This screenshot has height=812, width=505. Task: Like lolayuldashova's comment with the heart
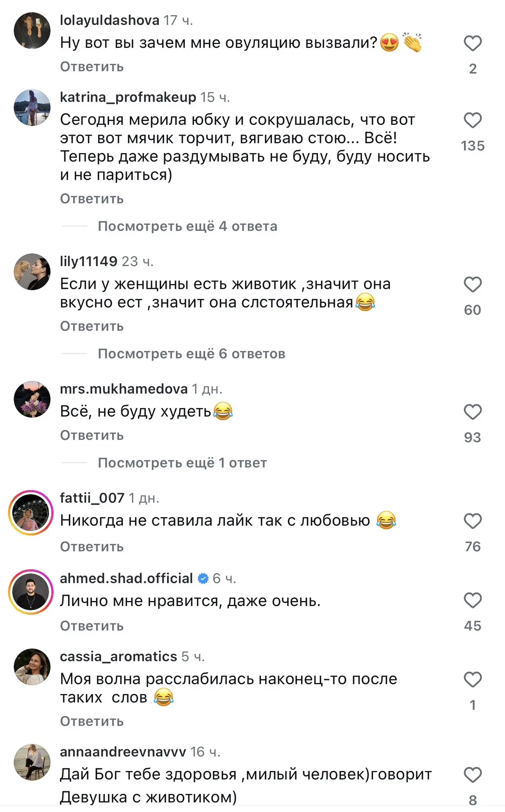pyautogui.click(x=472, y=44)
